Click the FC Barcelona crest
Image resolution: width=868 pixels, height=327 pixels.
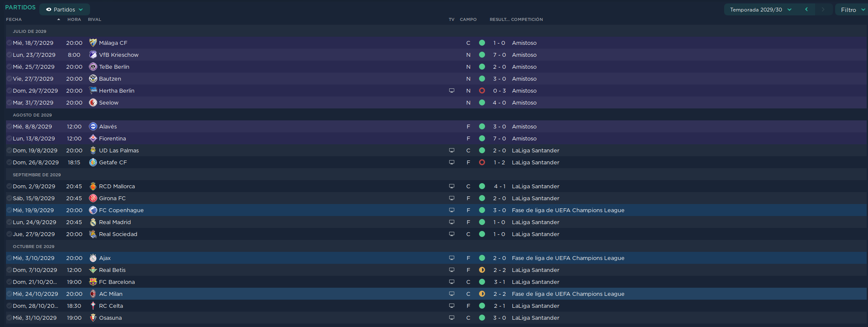coord(93,282)
